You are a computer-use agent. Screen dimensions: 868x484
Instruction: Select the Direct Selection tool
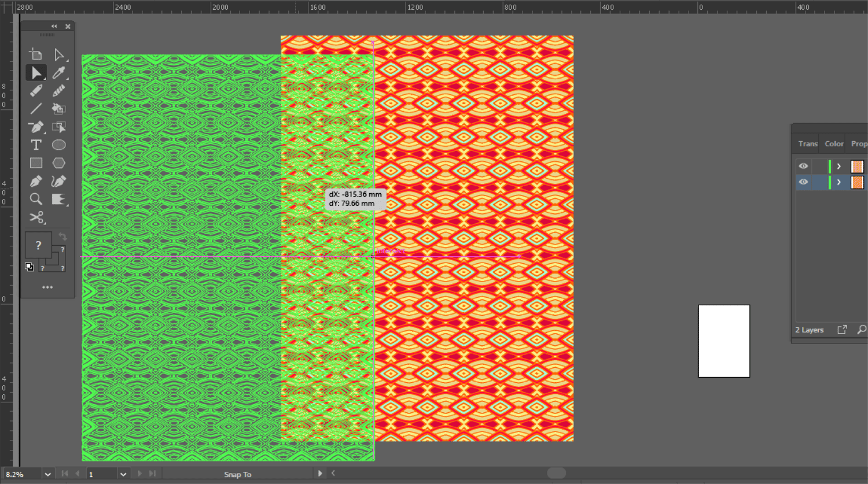tap(58, 54)
